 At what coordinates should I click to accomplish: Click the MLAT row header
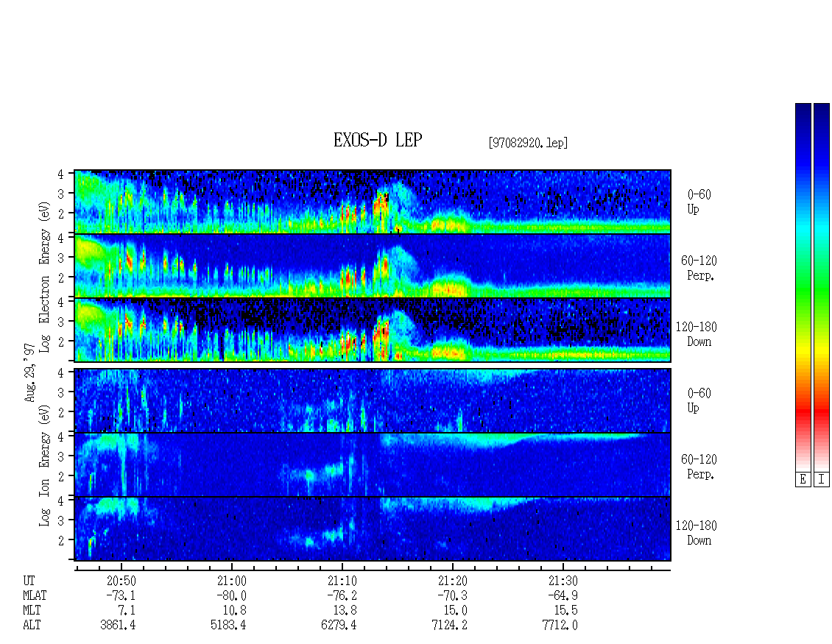pos(35,595)
